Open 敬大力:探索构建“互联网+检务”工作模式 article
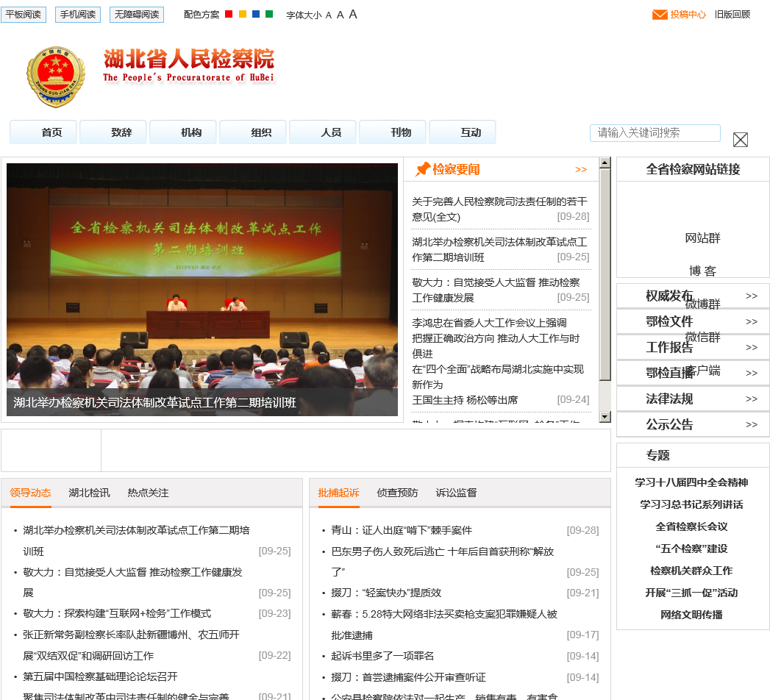Screen dimensions: 770x700 [x=117, y=614]
